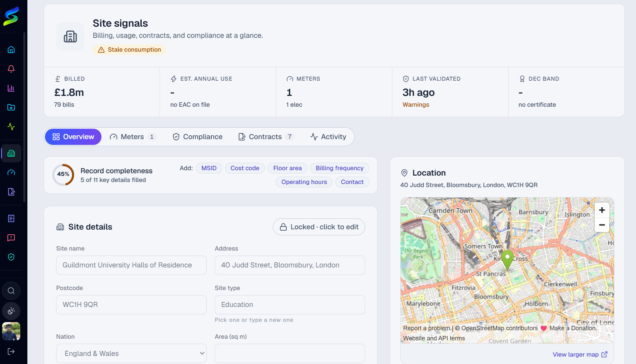
Task: Open View larger map link
Action: 580,354
